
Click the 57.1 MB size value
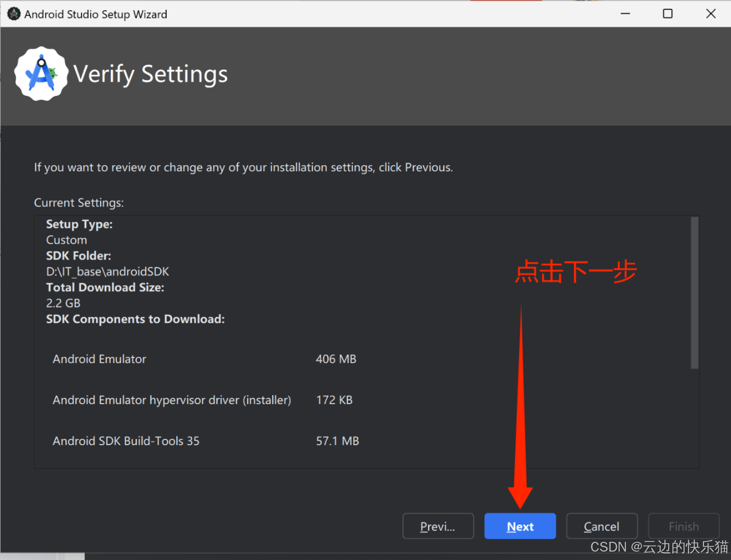pos(338,441)
